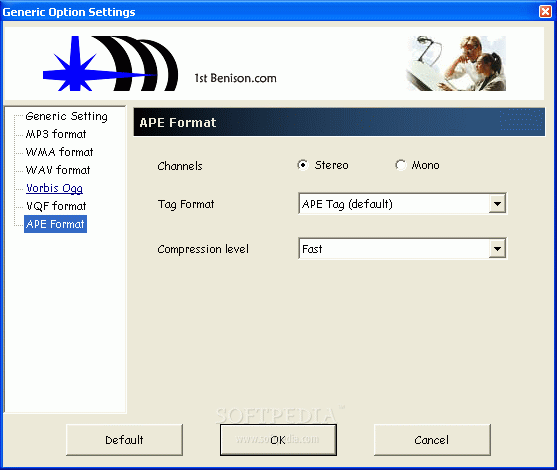The height and width of the screenshot is (470, 557).
Task: Select WAV format in the tree
Action: [58, 170]
